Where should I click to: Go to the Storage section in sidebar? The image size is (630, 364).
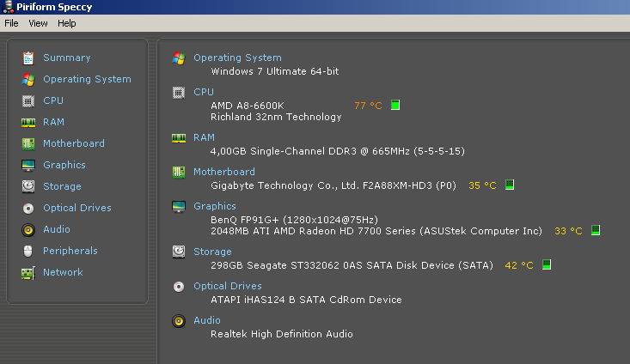tap(62, 186)
